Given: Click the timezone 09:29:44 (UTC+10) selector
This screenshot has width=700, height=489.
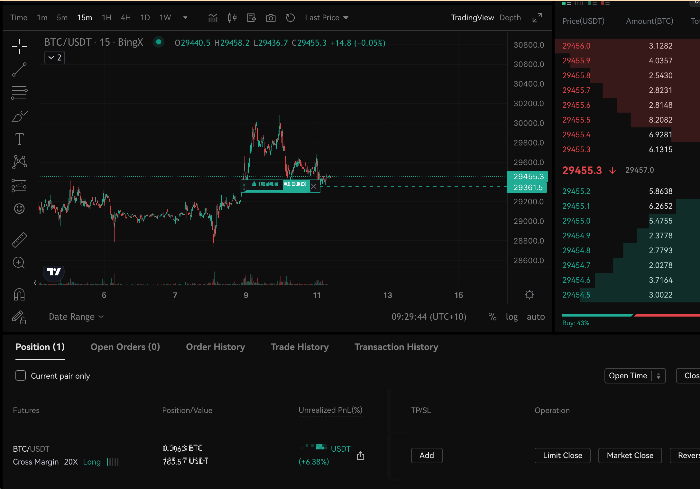Looking at the screenshot, I should click(429, 317).
